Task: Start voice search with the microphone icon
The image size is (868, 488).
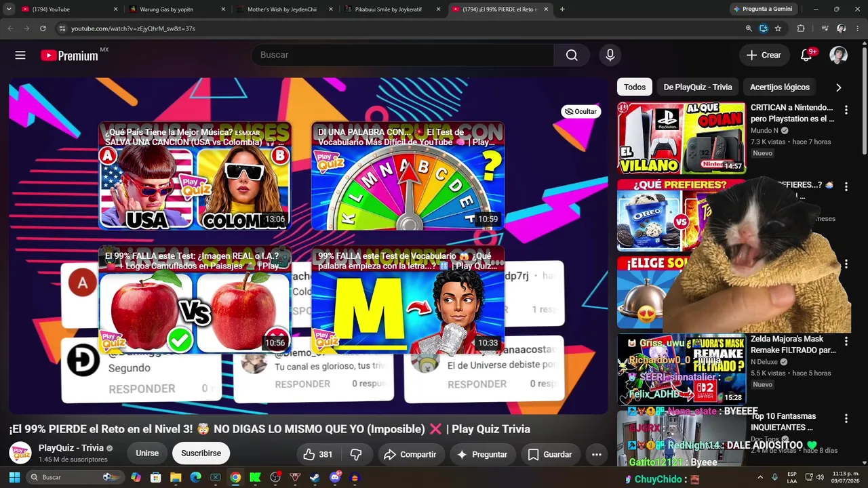Action: click(x=610, y=55)
